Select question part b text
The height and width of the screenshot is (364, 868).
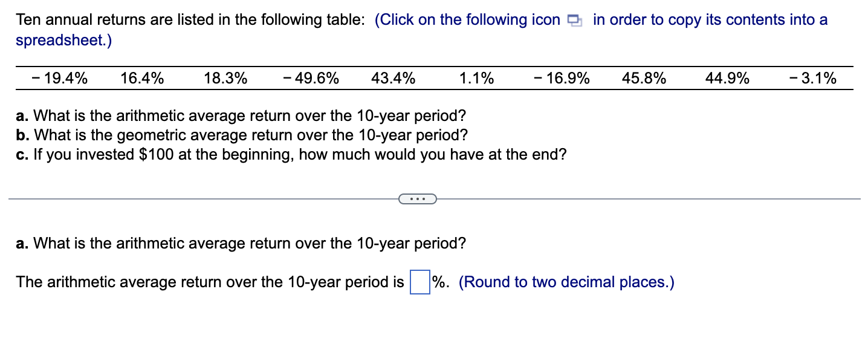[241, 135]
